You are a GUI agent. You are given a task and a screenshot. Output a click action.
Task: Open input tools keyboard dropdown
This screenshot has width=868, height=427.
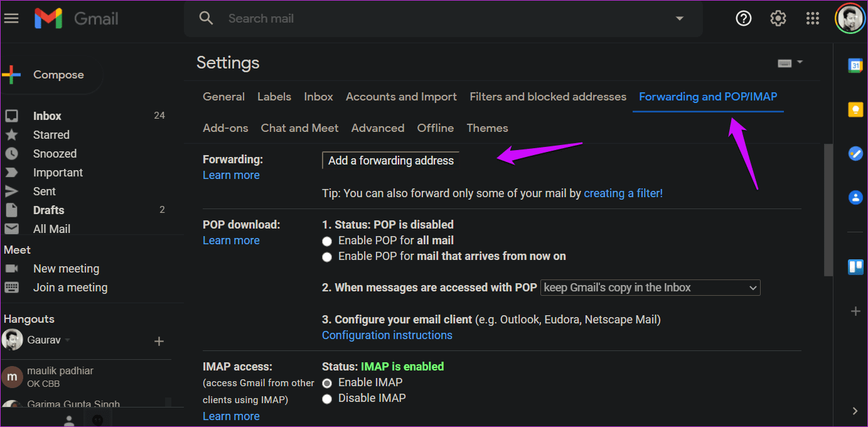[x=790, y=63]
